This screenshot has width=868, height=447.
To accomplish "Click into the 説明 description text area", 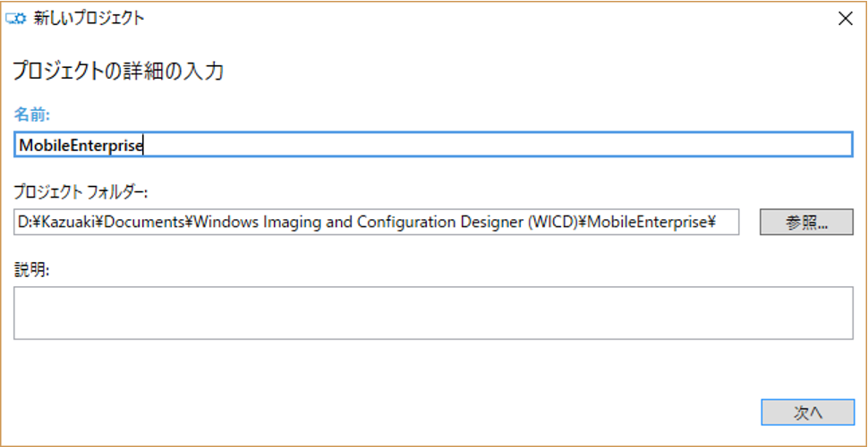I will (x=433, y=313).
